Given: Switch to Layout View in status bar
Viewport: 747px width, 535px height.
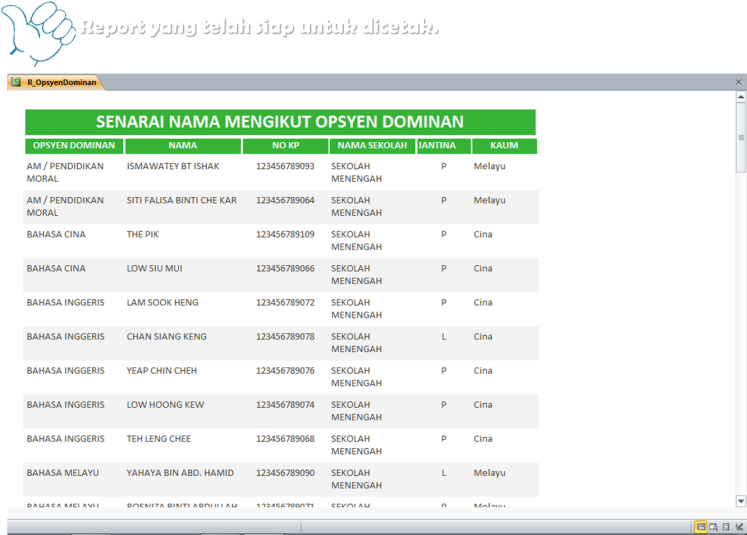Looking at the screenshot, I should 726,526.
